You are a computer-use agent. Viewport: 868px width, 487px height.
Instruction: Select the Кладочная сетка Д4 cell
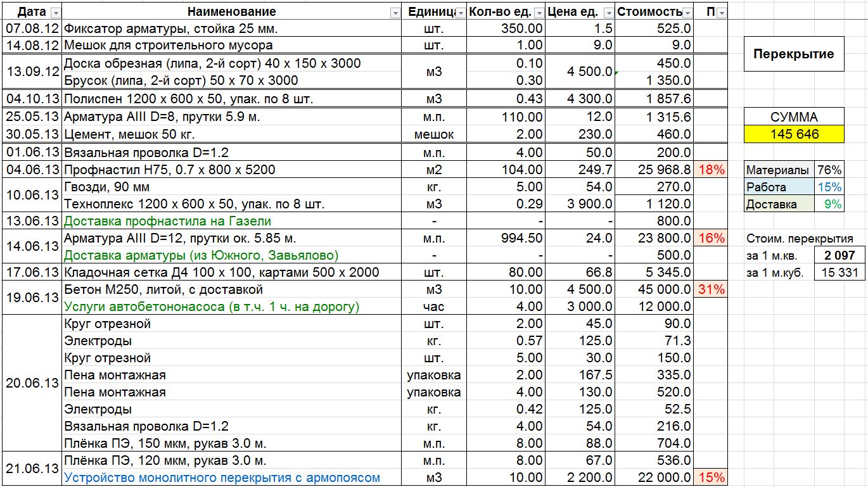232,272
